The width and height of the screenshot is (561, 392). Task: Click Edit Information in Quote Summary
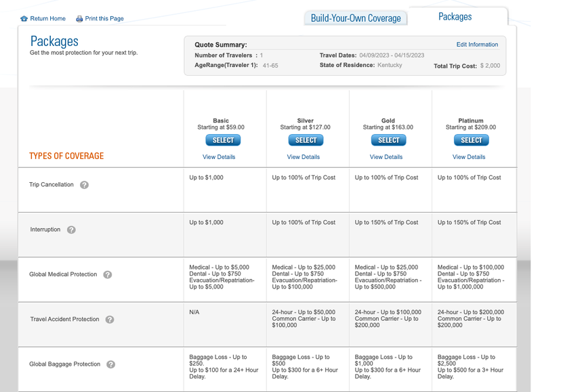click(x=478, y=44)
